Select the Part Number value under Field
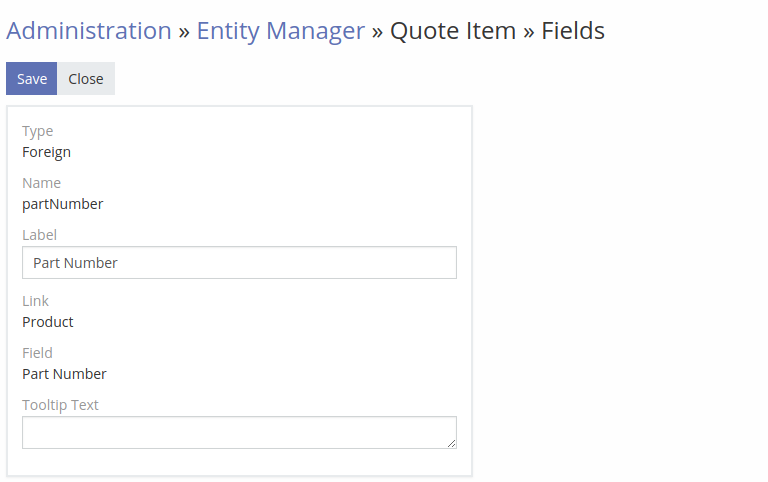 pos(65,374)
